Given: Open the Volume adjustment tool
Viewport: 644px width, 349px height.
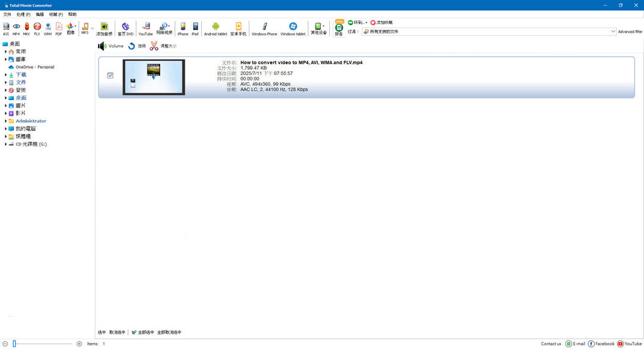Looking at the screenshot, I should (x=110, y=46).
